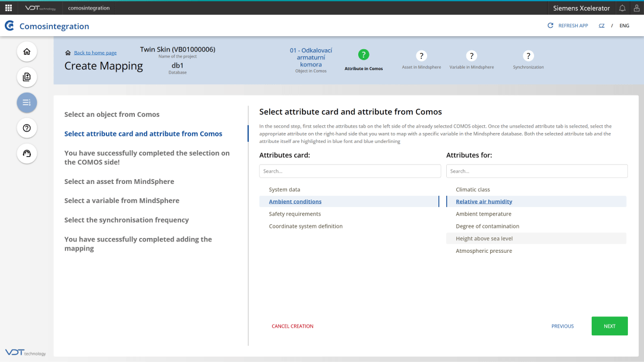Image resolution: width=644 pixels, height=362 pixels.
Task: Open the documents sidebar icon
Action: 27,77
